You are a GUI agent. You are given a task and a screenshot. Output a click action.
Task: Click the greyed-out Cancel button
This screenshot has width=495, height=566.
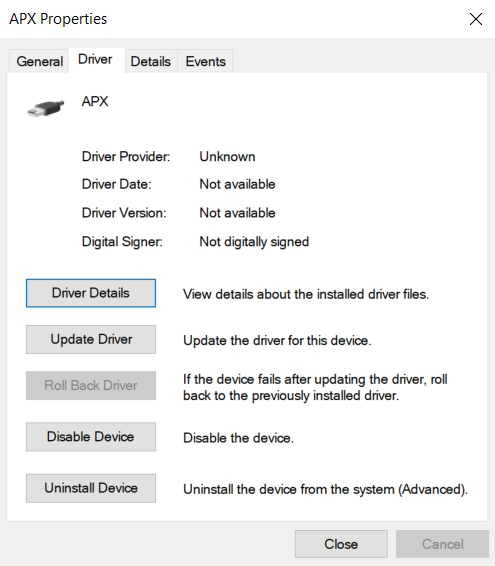(x=442, y=544)
